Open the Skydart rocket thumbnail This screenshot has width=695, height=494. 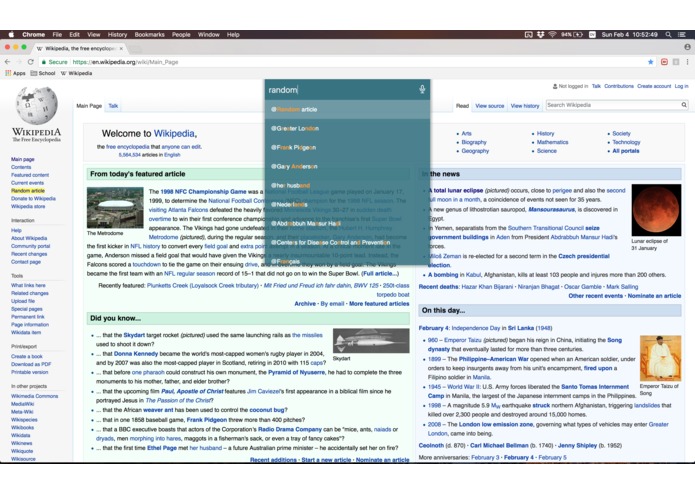point(371,341)
